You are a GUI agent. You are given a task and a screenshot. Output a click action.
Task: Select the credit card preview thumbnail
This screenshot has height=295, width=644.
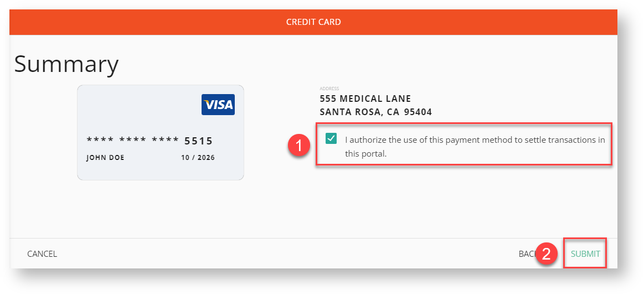tap(160, 132)
